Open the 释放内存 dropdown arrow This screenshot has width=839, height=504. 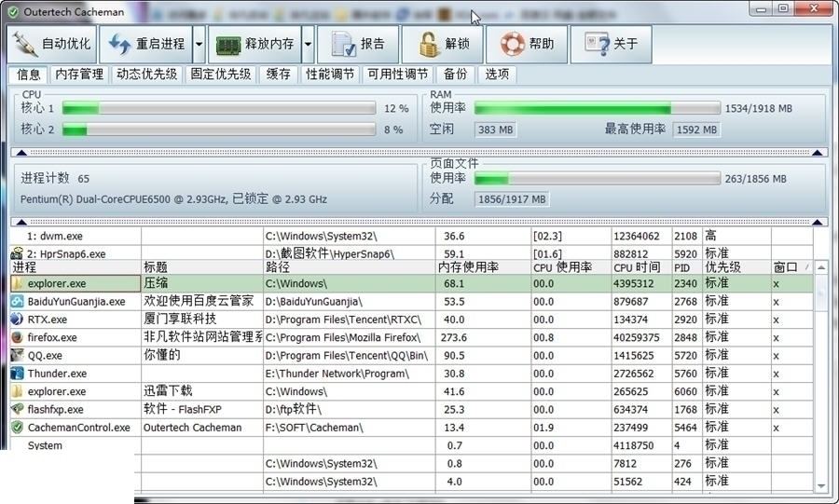308,45
